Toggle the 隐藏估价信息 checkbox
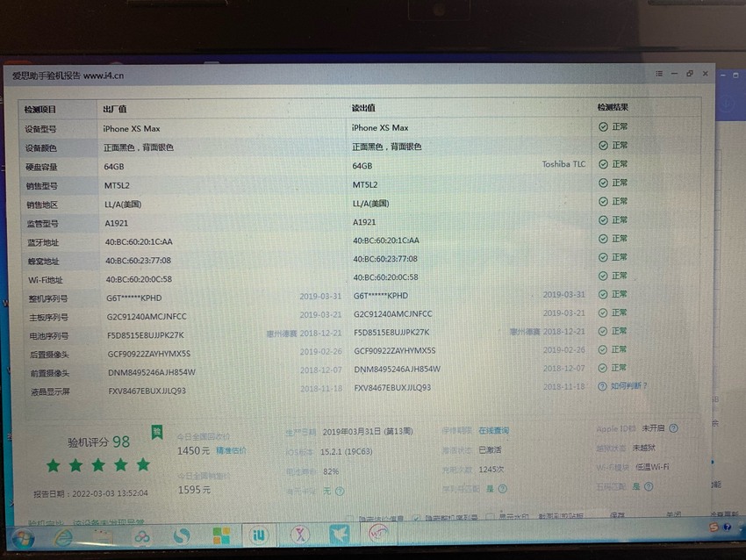This screenshot has width=746, height=560. point(349,518)
